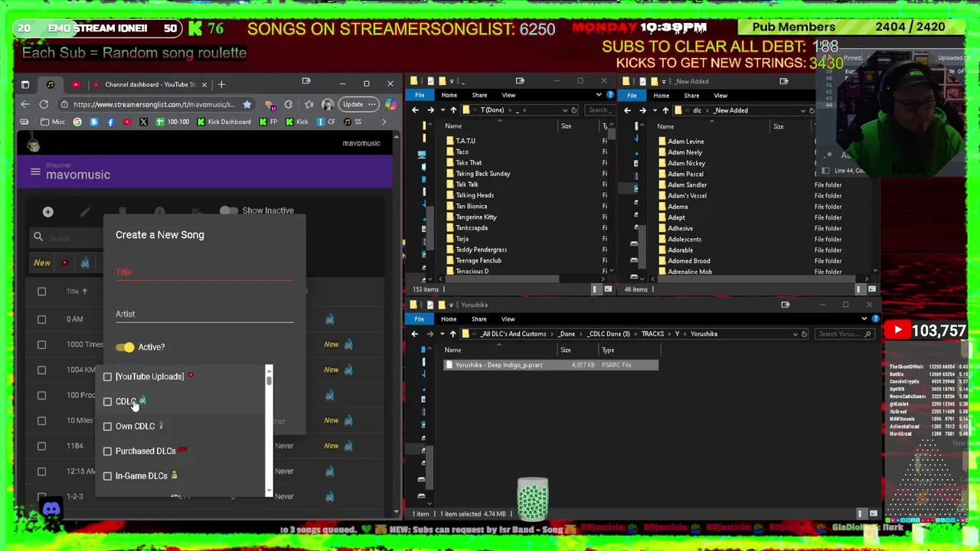The width and height of the screenshot is (980, 551).
Task: Click the browser refresh icon
Action: pyautogui.click(x=44, y=104)
